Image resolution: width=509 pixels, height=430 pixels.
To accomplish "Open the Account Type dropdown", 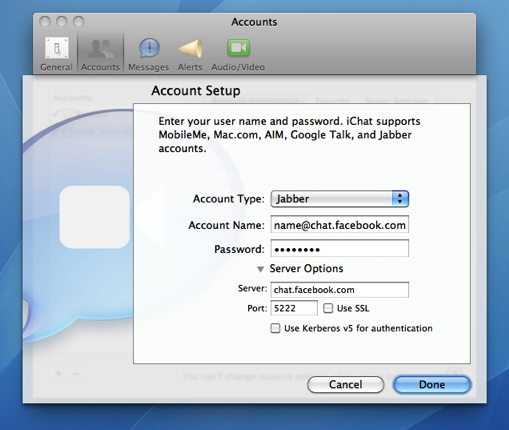I will [340, 199].
